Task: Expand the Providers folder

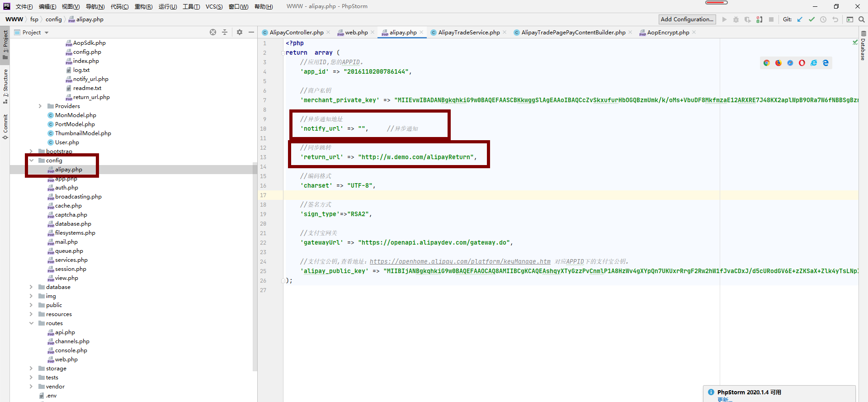Action: pos(40,106)
